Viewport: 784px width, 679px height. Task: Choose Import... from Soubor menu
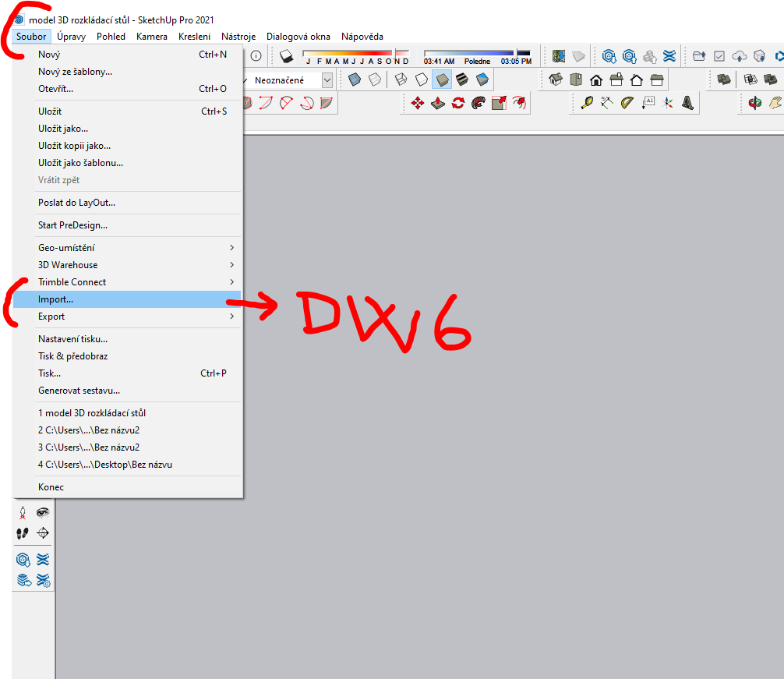pyautogui.click(x=127, y=299)
